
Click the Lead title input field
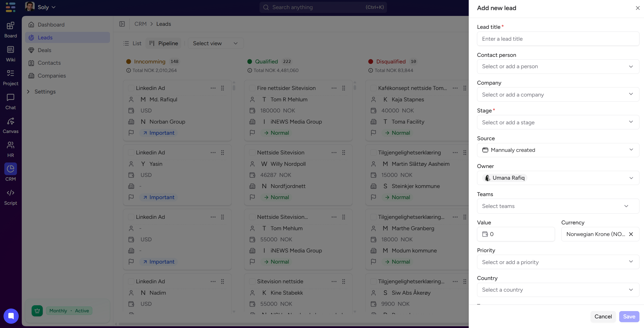558,39
